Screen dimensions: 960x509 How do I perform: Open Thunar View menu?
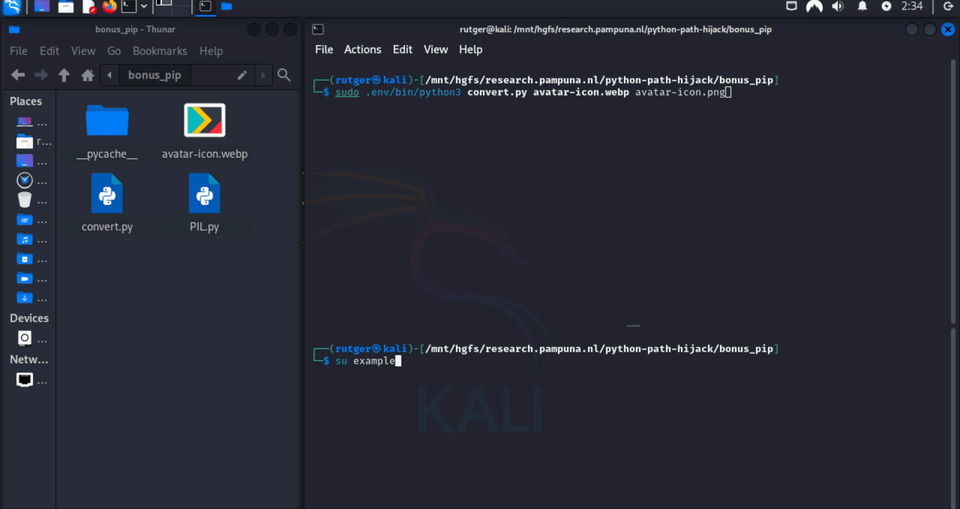pos(83,51)
